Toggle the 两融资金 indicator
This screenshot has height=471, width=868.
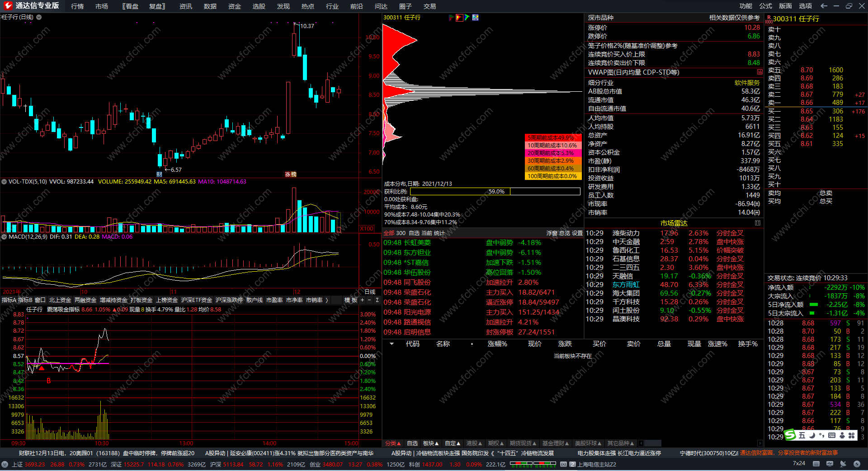(85, 300)
